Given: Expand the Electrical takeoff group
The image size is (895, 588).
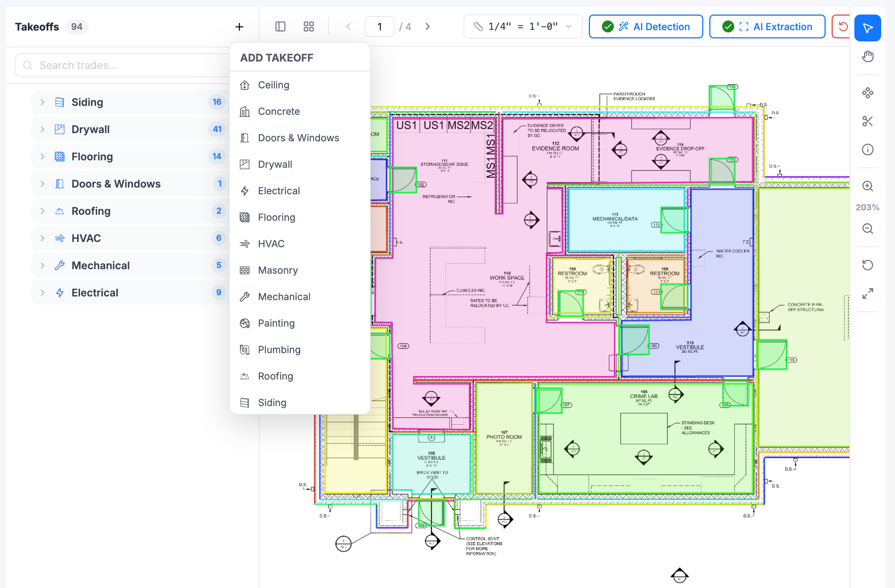Looking at the screenshot, I should coord(43,292).
